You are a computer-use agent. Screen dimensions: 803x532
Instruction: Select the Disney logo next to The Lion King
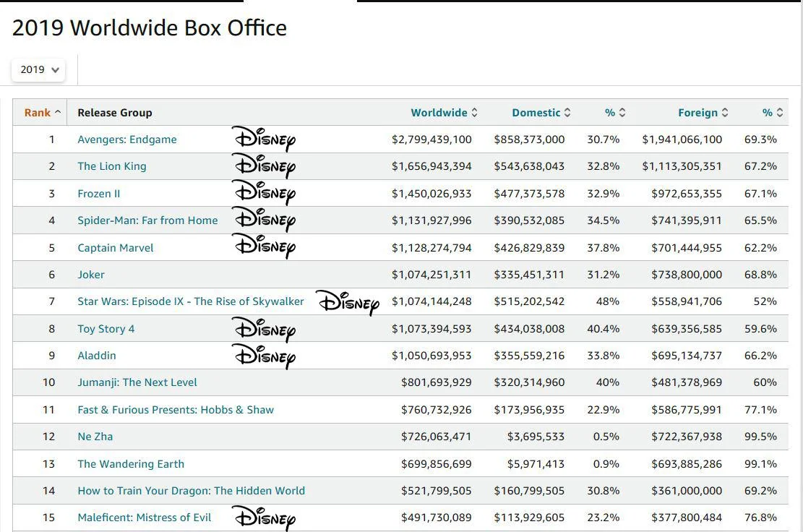pyautogui.click(x=263, y=166)
